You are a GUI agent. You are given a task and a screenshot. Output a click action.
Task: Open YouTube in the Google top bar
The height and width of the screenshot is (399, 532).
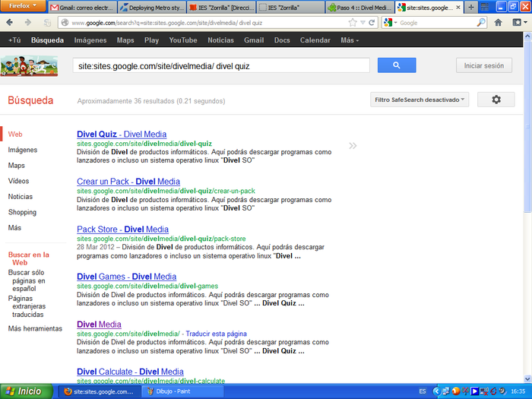coord(183,40)
